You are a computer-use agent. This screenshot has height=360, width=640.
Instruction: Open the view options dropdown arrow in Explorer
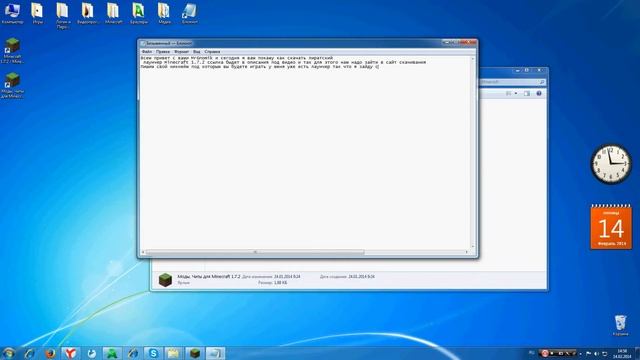[516, 93]
